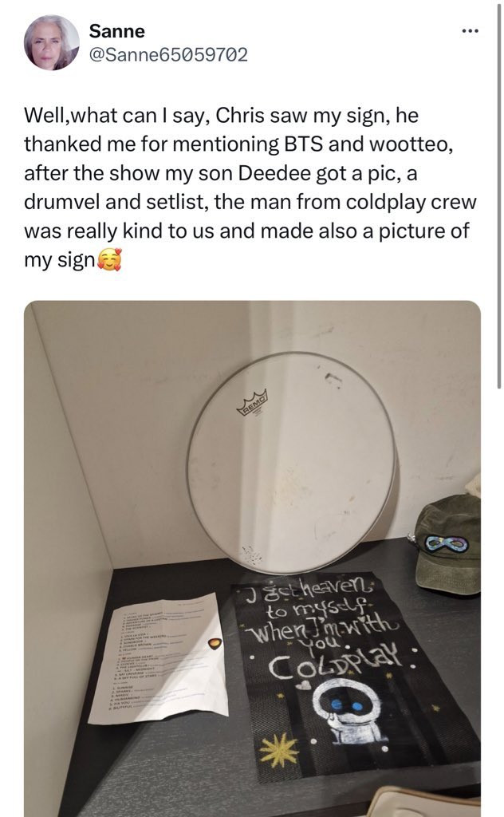Click the page scrollbar on the right
The height and width of the screenshot is (817, 504).
[500, 193]
